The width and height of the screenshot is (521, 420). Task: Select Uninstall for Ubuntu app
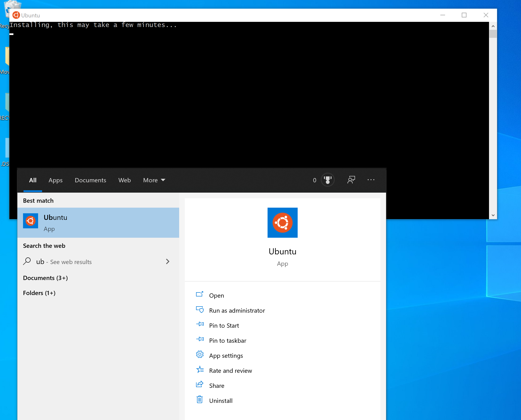[x=221, y=400]
